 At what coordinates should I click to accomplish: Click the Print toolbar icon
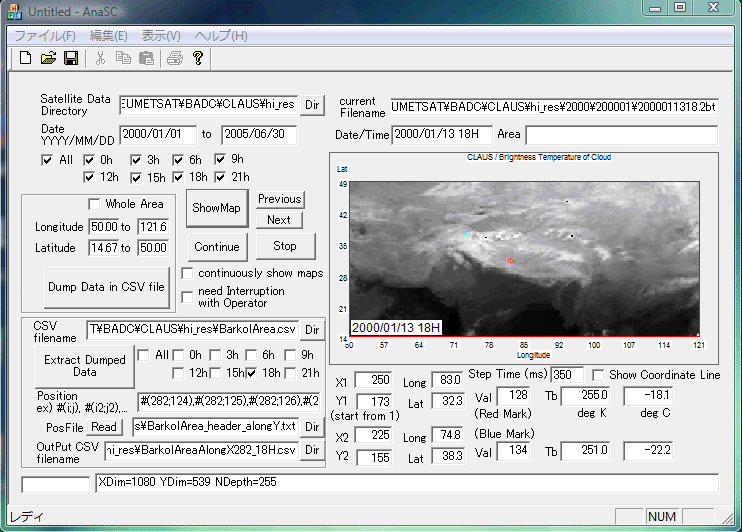(175, 59)
